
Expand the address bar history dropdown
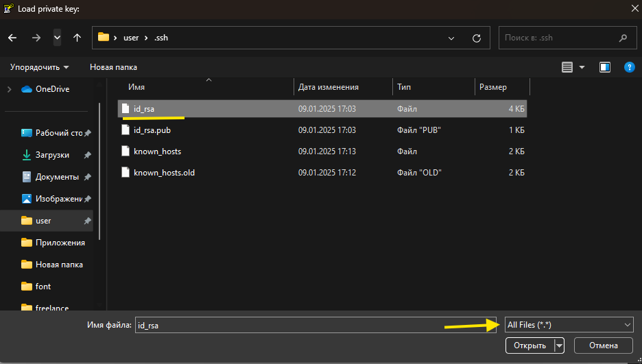coord(451,38)
